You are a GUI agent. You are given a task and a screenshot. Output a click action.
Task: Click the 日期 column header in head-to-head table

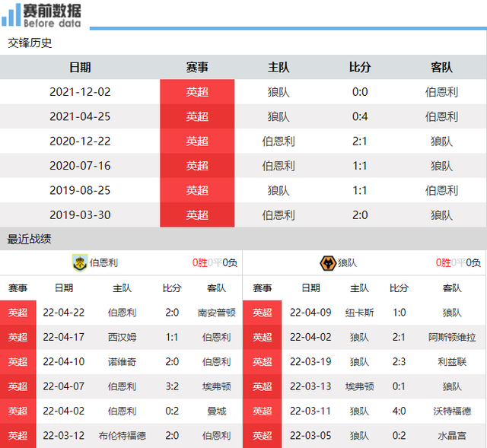click(80, 67)
